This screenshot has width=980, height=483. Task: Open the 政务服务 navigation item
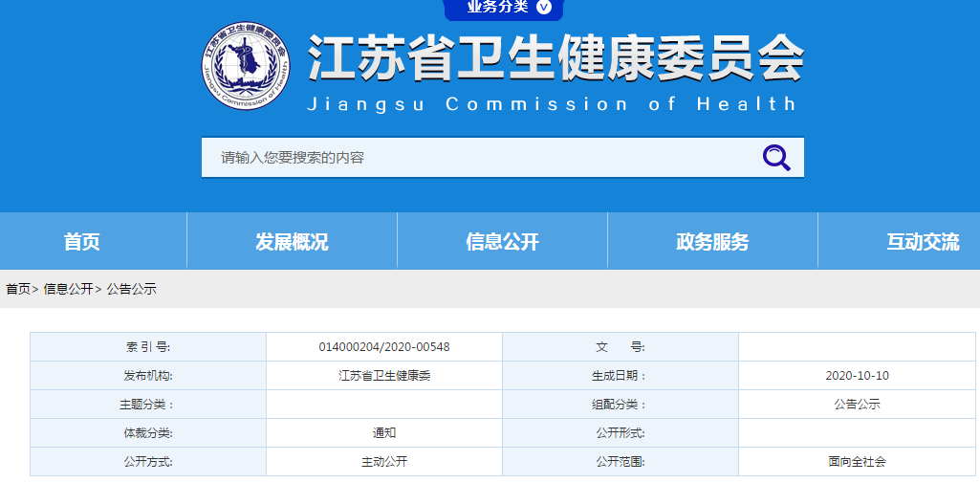click(x=712, y=242)
